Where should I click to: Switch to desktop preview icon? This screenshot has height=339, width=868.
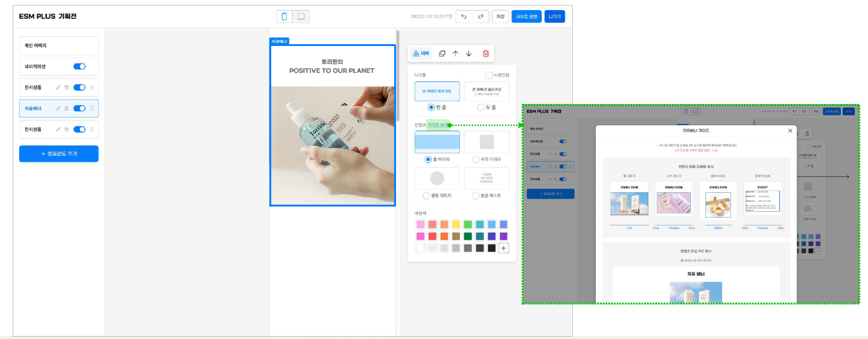coord(301,17)
